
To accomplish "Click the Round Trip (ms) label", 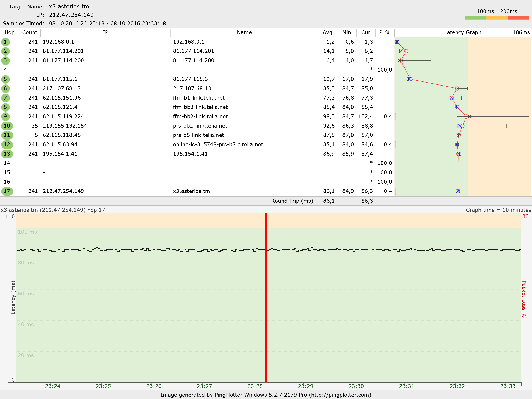I will (292, 201).
